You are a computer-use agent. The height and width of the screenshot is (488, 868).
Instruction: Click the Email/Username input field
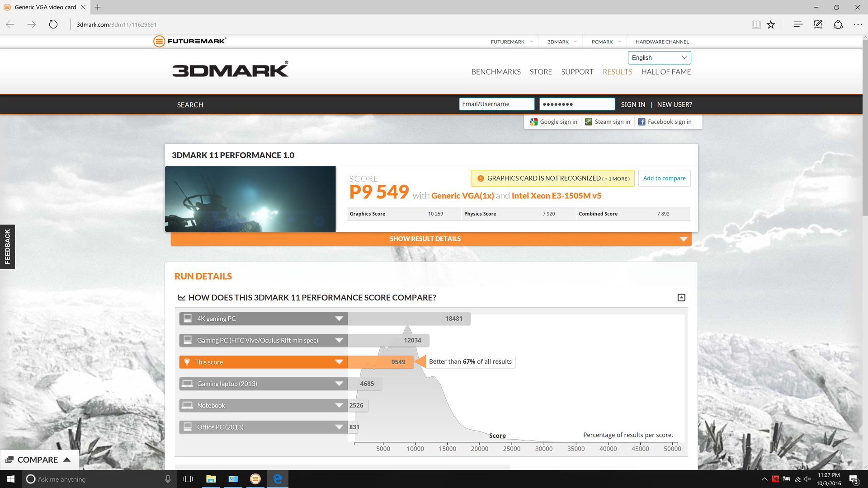(496, 104)
